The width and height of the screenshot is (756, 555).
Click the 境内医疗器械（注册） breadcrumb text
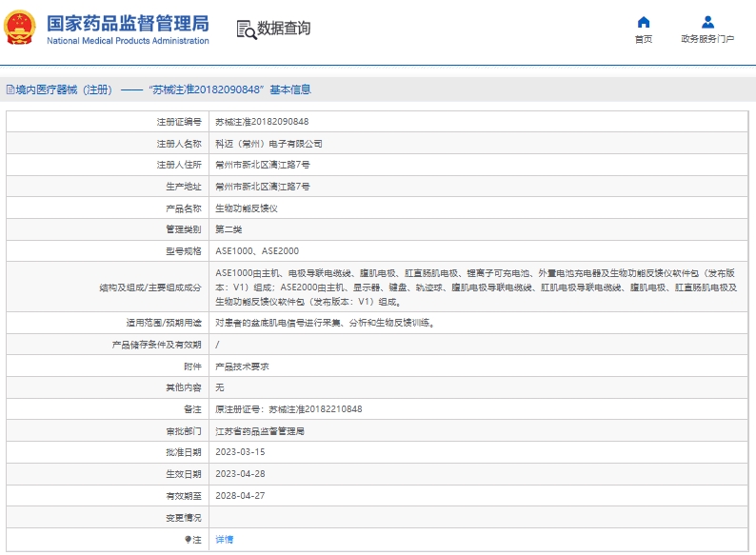click(x=64, y=89)
